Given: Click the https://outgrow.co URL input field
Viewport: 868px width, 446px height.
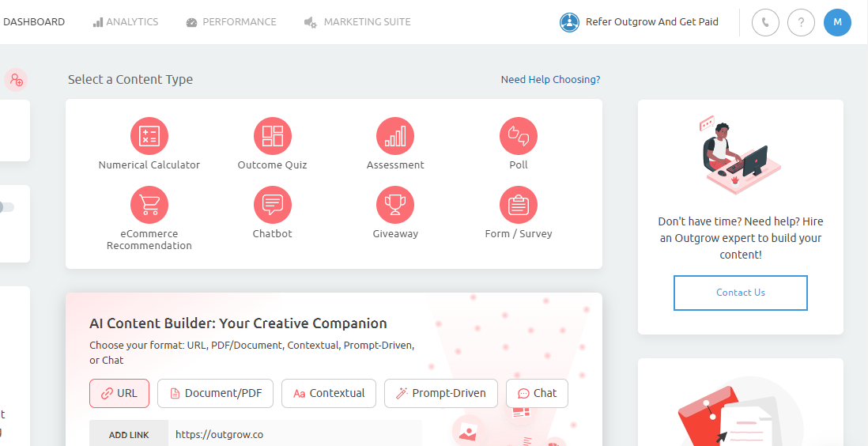Looking at the screenshot, I should point(295,435).
